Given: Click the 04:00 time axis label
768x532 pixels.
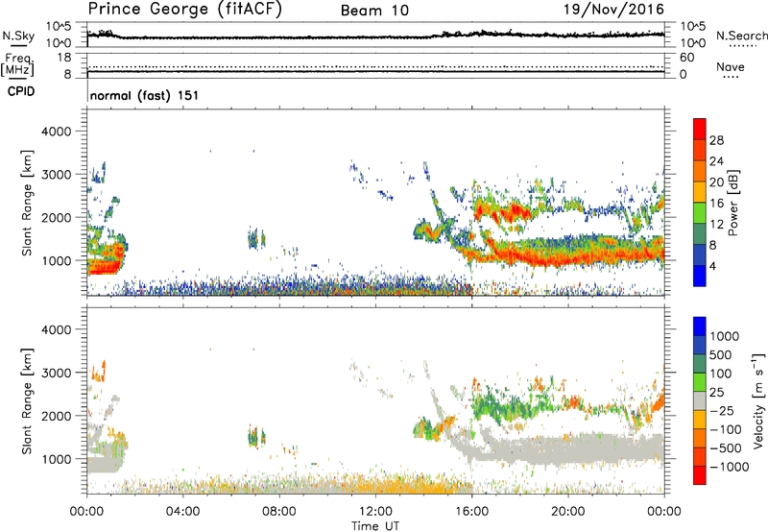Looking at the screenshot, I should pyautogui.click(x=182, y=512).
